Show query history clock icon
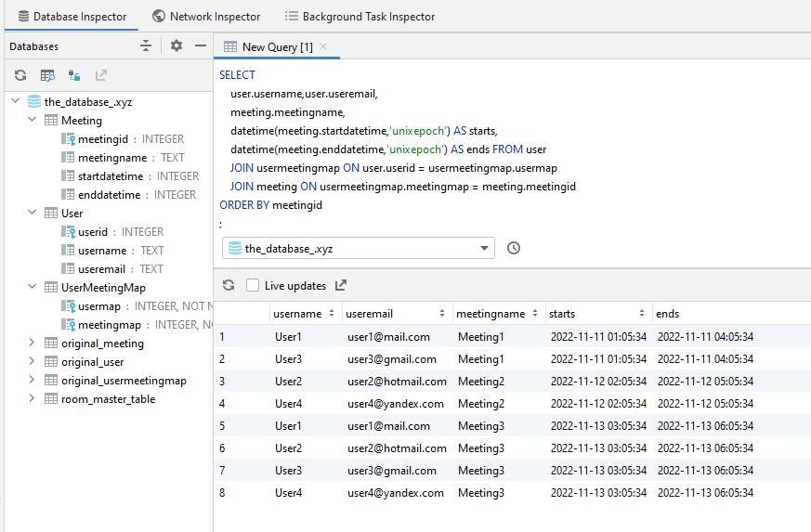811x532 pixels. 514,248
